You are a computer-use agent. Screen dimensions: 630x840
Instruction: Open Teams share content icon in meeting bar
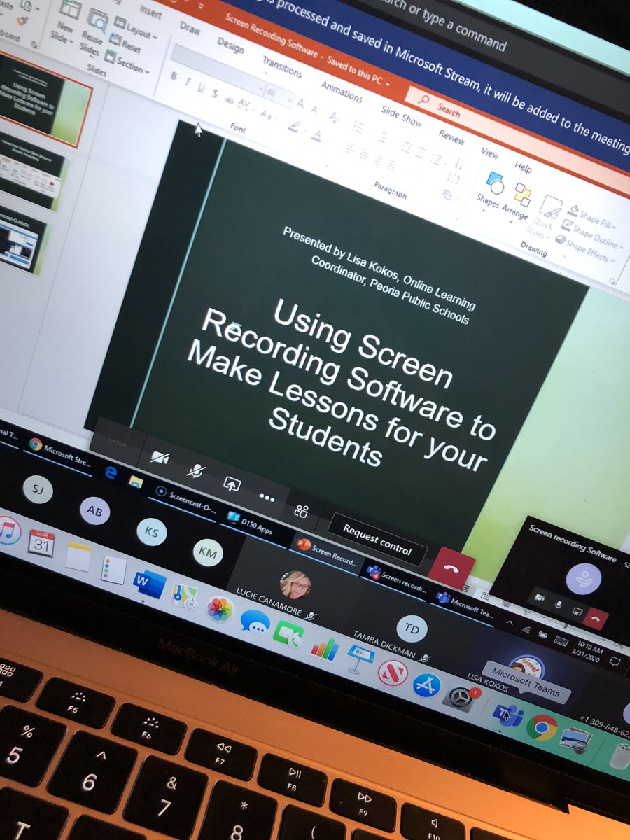click(x=231, y=484)
